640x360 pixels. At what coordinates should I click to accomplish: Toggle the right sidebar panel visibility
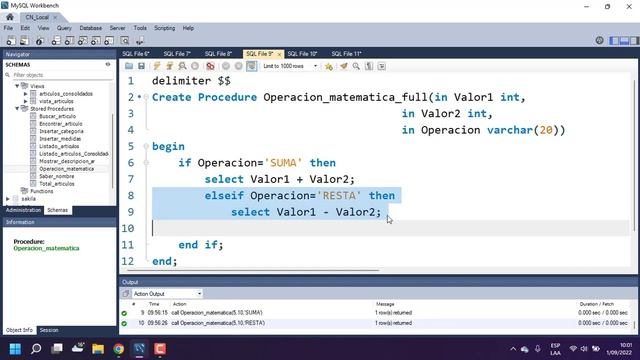coord(634,40)
